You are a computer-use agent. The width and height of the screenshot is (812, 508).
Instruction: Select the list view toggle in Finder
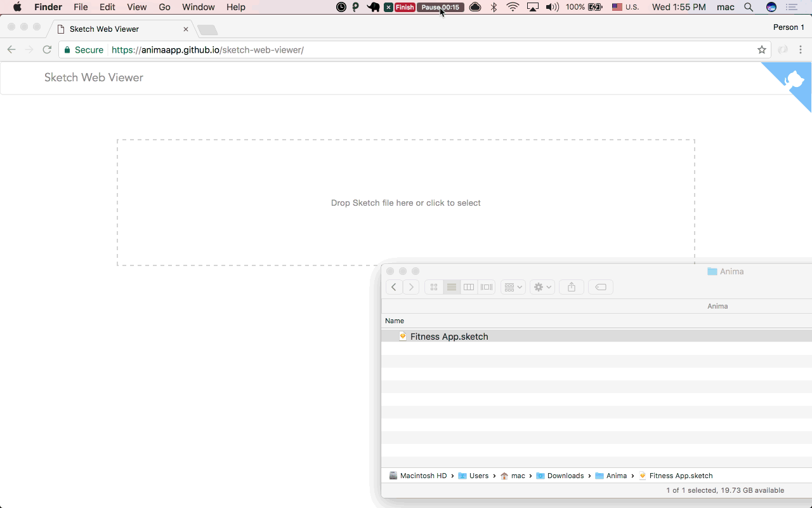(x=451, y=287)
